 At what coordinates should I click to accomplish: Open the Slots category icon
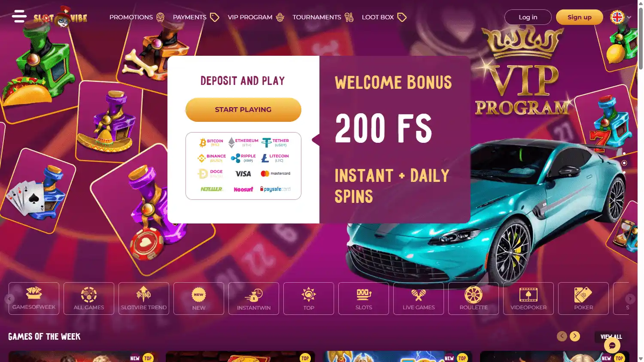click(364, 295)
